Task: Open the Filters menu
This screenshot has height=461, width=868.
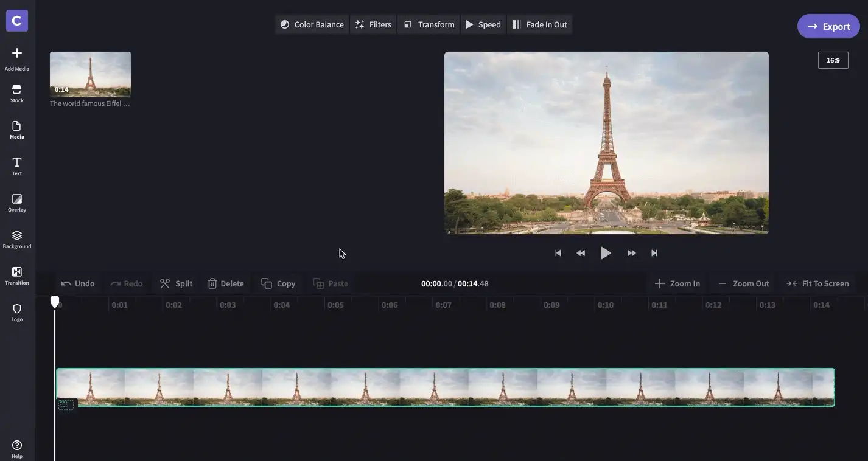Action: tap(373, 24)
